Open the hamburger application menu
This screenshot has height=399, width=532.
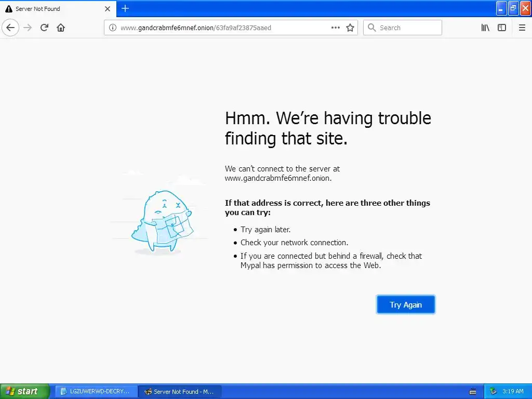[x=522, y=28]
